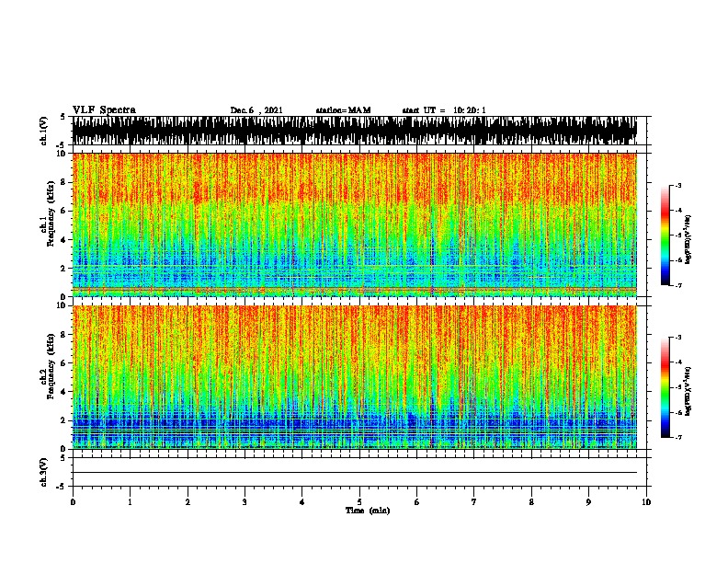The height and width of the screenshot is (563, 728).
Task: Click the ch.2 spectrogram '8' kHz tick label
Action: pos(64,334)
